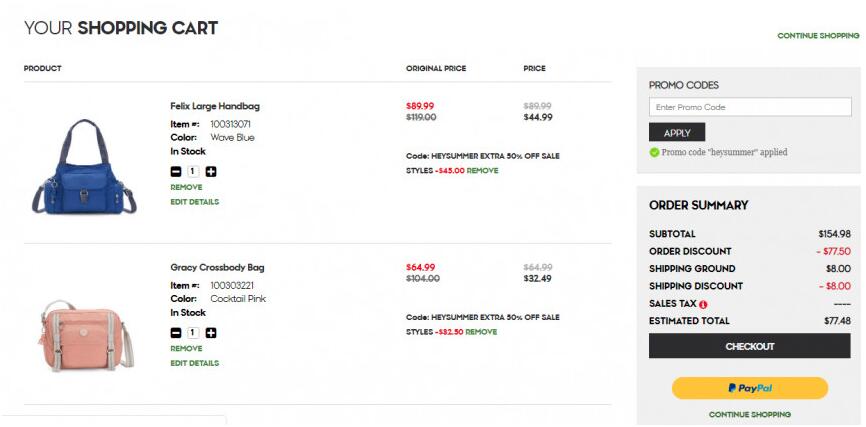Remove HEYSUMMER code from Felix Handbag
Screen dimensions: 866x427
tap(482, 171)
